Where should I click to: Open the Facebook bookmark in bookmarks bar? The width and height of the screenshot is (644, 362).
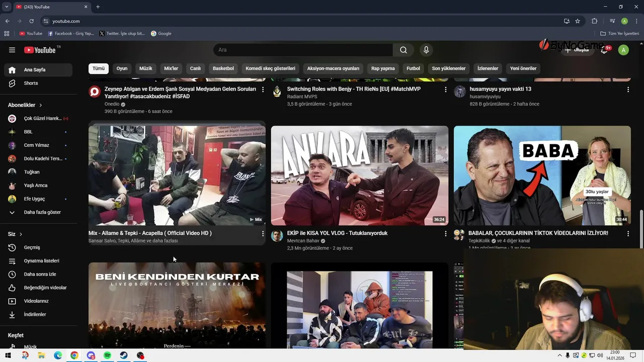71,34
